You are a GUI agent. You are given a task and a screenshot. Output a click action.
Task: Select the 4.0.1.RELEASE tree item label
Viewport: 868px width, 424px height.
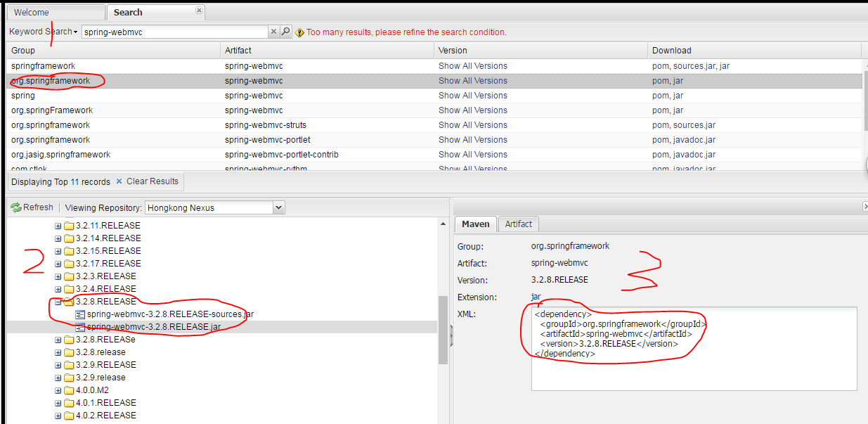coord(106,403)
